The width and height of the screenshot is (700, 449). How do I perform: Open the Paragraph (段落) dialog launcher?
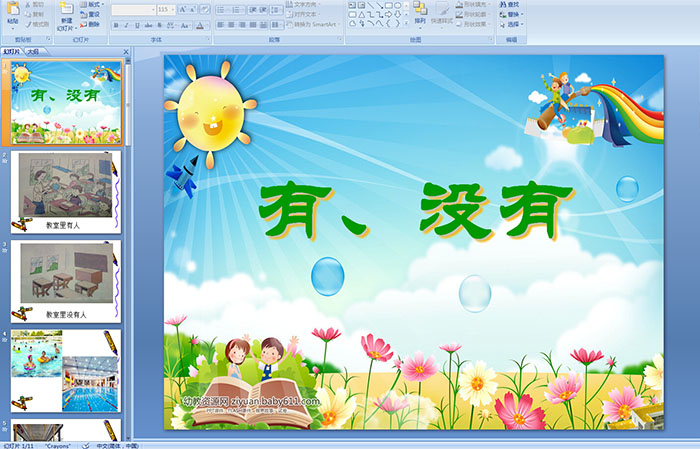(x=340, y=40)
